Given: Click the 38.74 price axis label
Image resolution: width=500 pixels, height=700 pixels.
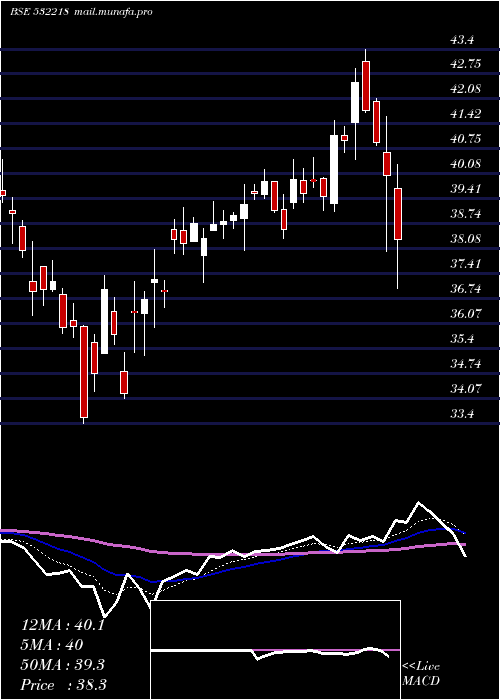Looking at the screenshot, I should [x=466, y=214].
